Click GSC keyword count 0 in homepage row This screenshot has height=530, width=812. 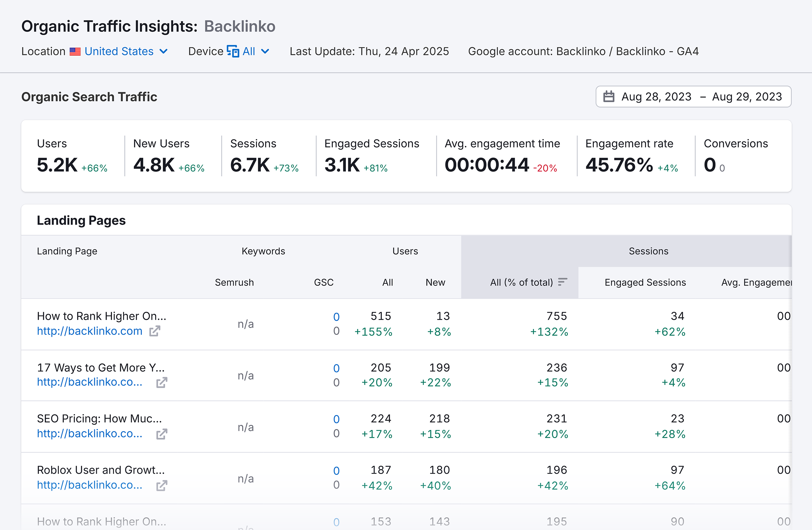tap(336, 317)
